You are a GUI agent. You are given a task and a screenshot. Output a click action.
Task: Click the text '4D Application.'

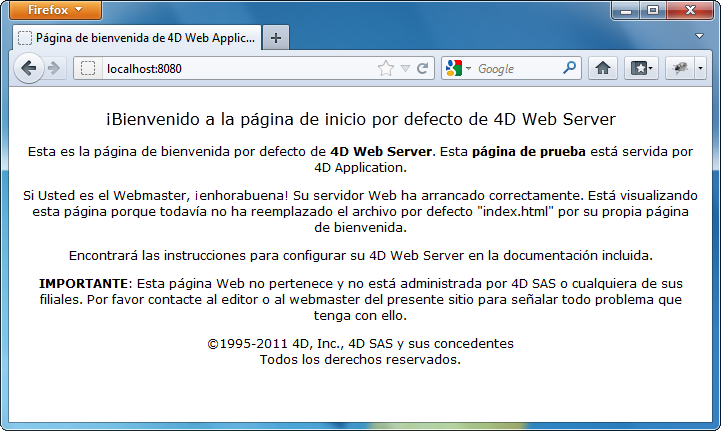pos(360,167)
